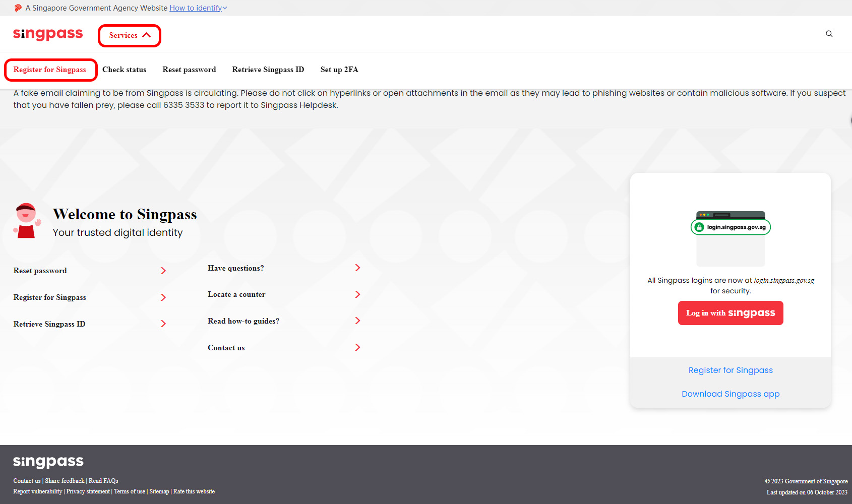The height and width of the screenshot is (504, 852).
Task: Click the arrow beside Register for Singpass row
Action: pyautogui.click(x=163, y=297)
